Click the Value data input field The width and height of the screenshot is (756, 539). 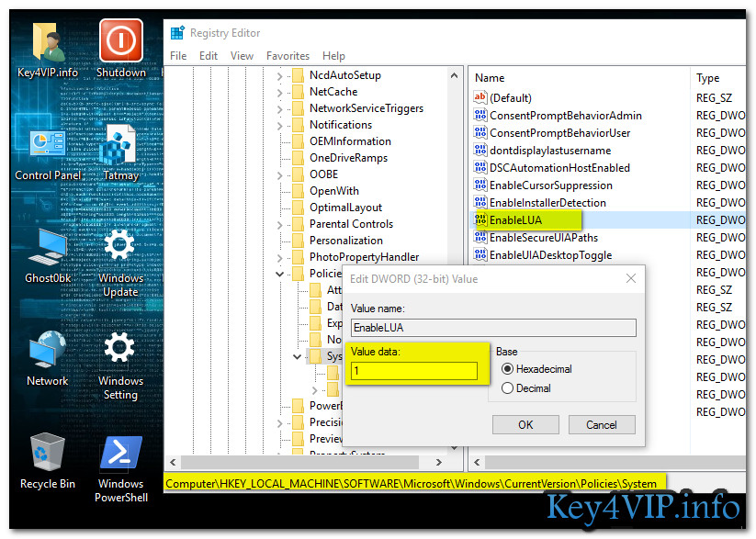pyautogui.click(x=413, y=370)
